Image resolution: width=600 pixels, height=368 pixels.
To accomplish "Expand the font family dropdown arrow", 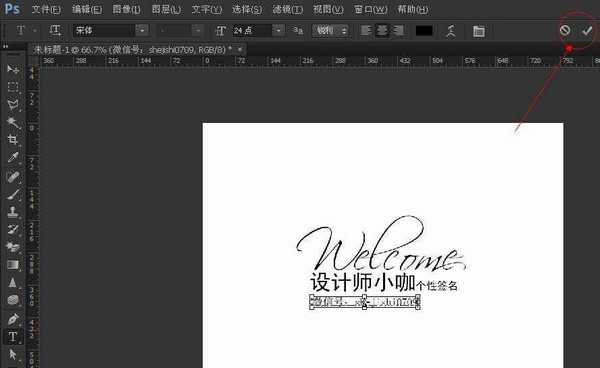I will 142,30.
